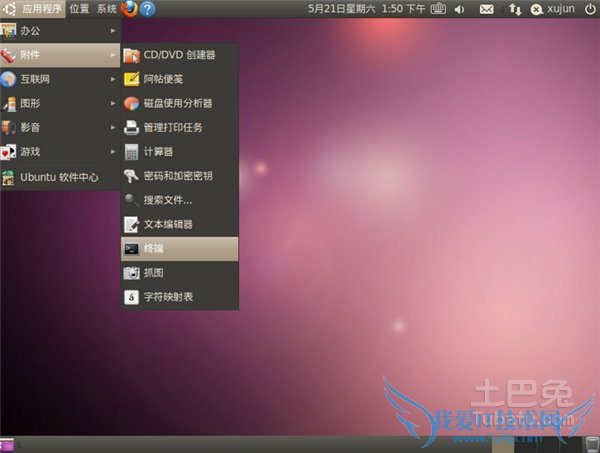Open the power session button
The height and width of the screenshot is (453, 600).
pyautogui.click(x=590, y=9)
